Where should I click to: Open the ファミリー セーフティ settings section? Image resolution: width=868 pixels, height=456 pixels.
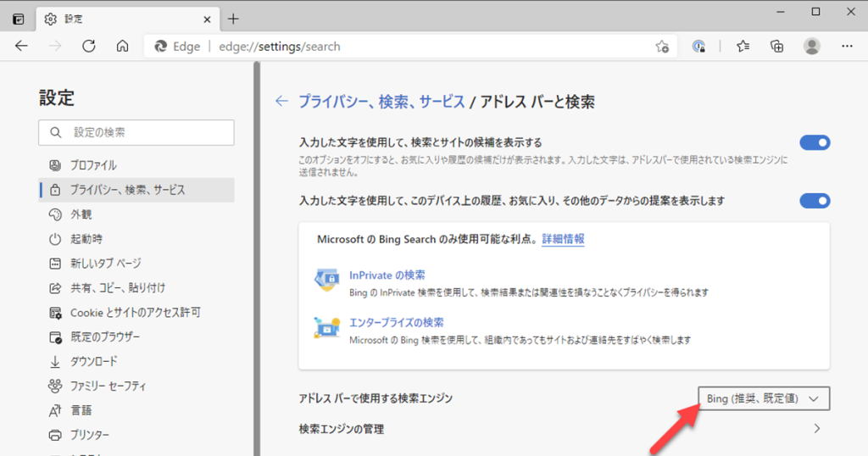point(136,386)
